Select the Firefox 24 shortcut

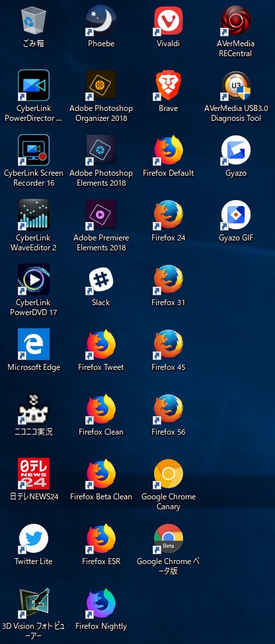(169, 215)
